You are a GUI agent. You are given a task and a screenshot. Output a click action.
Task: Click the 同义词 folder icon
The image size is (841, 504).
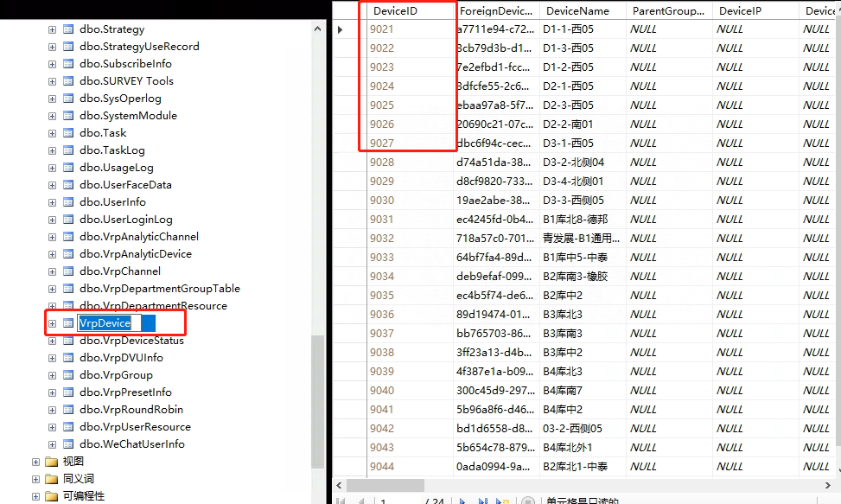(52, 479)
